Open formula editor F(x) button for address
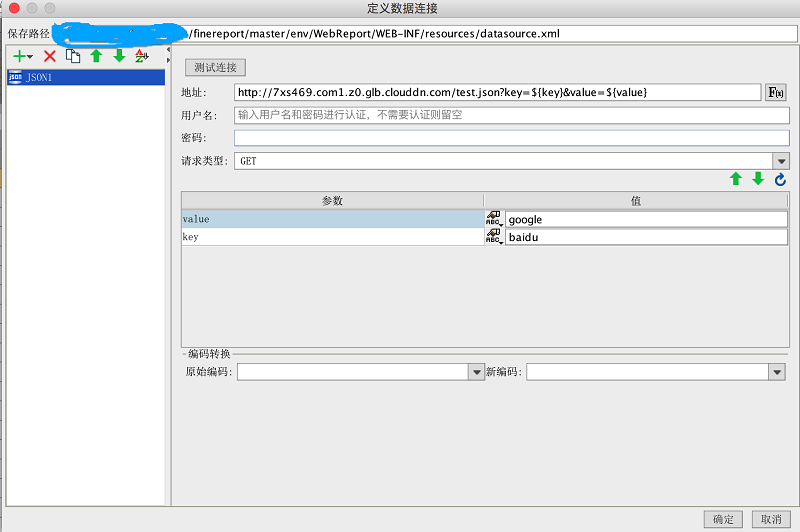This screenshot has height=532, width=800. click(776, 92)
